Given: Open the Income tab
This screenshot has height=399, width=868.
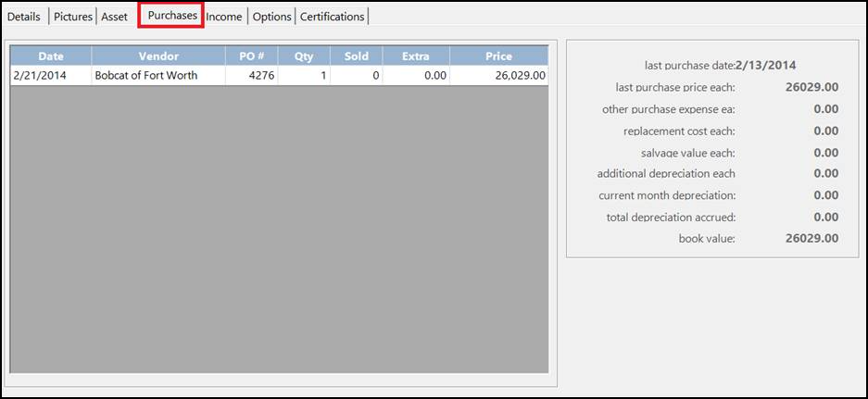Looking at the screenshot, I should pos(224,17).
